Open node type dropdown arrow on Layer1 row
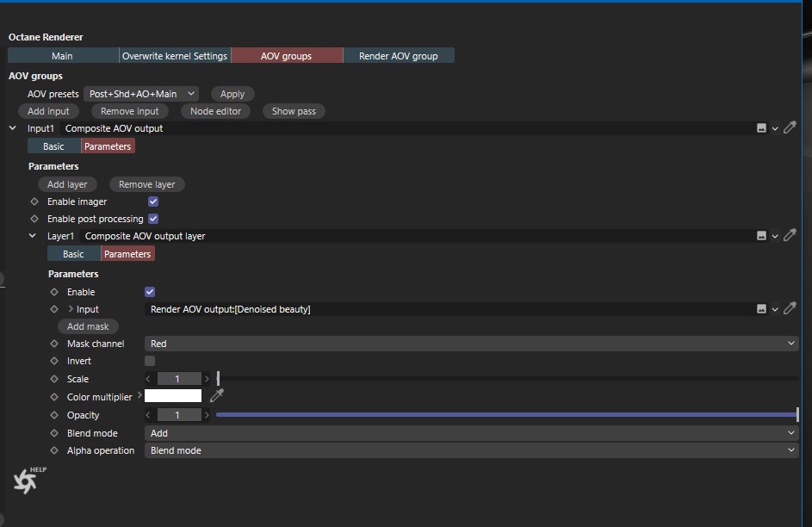Image resolution: width=812 pixels, height=527 pixels. (x=775, y=236)
